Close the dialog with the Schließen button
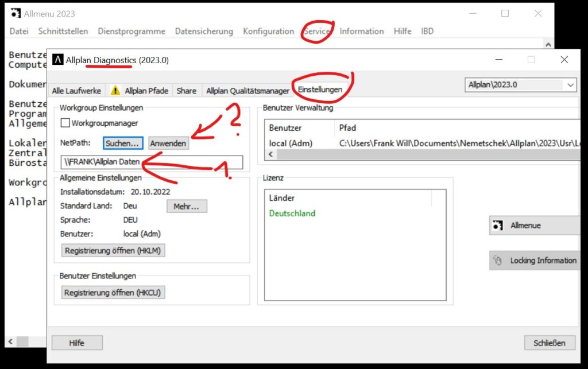Viewport: 588px width, 369px height. click(550, 343)
